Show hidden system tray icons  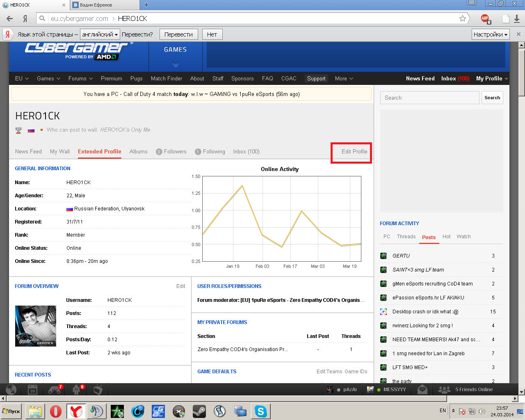pos(453,411)
